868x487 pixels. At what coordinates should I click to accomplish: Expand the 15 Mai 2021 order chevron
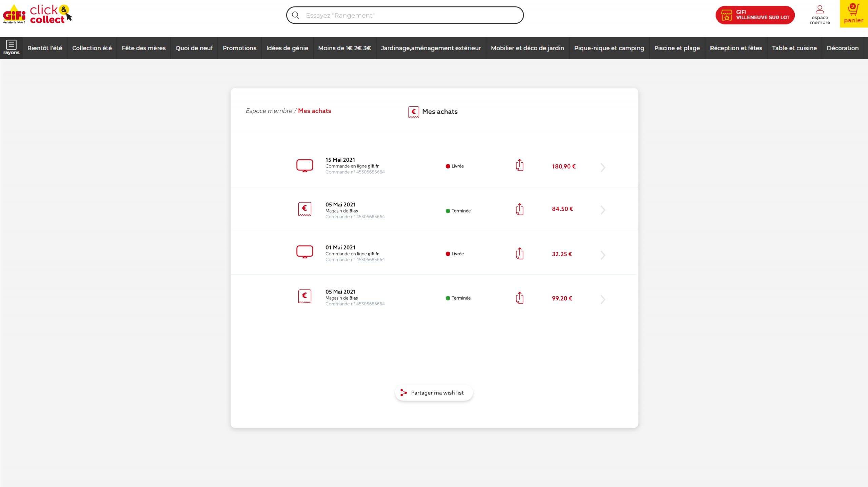point(603,167)
